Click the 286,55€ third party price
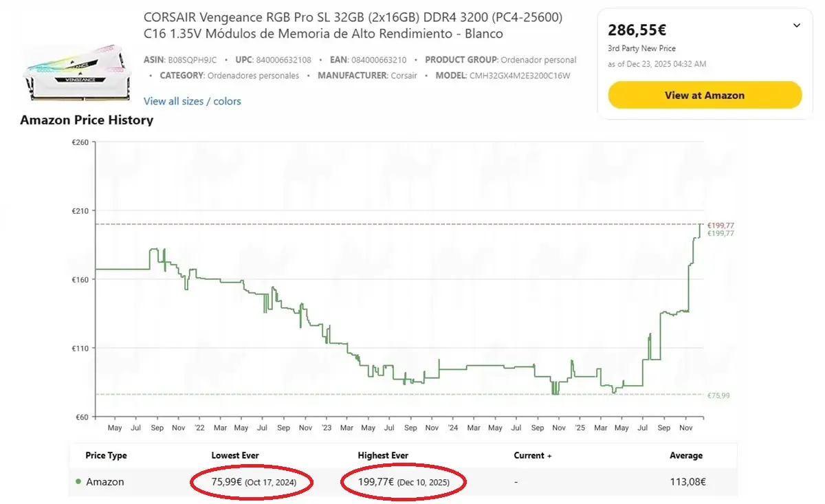Image resolution: width=825 pixels, height=504 pixels. [x=637, y=30]
